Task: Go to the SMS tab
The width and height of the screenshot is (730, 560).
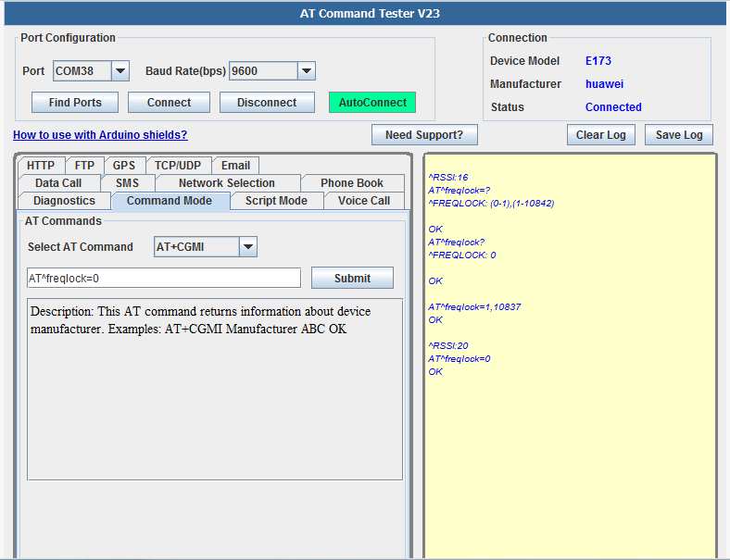Action: pos(128,183)
